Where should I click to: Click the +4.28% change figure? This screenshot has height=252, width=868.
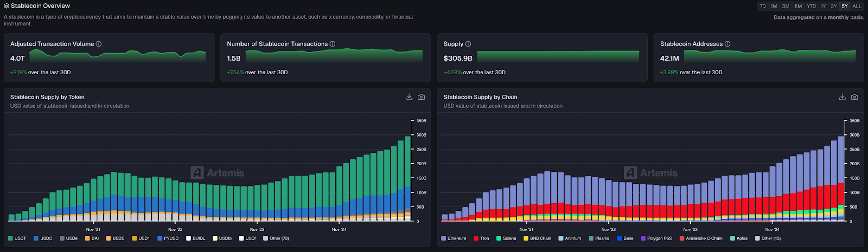pyautogui.click(x=452, y=72)
